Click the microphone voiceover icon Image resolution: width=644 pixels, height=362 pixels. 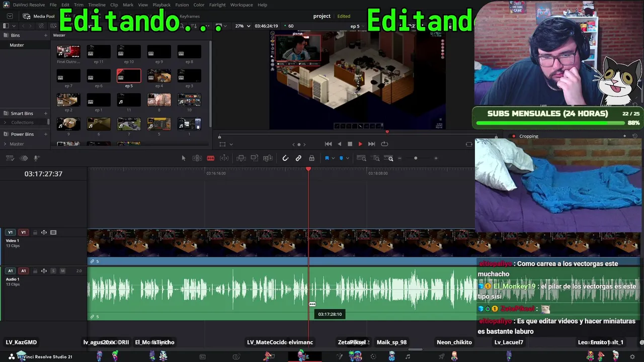pyautogui.click(x=36, y=158)
